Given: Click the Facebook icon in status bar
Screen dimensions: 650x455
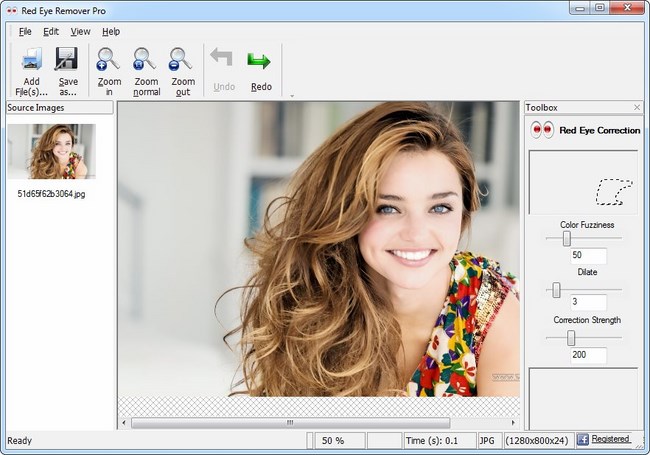Looking at the screenshot, I should (x=582, y=439).
